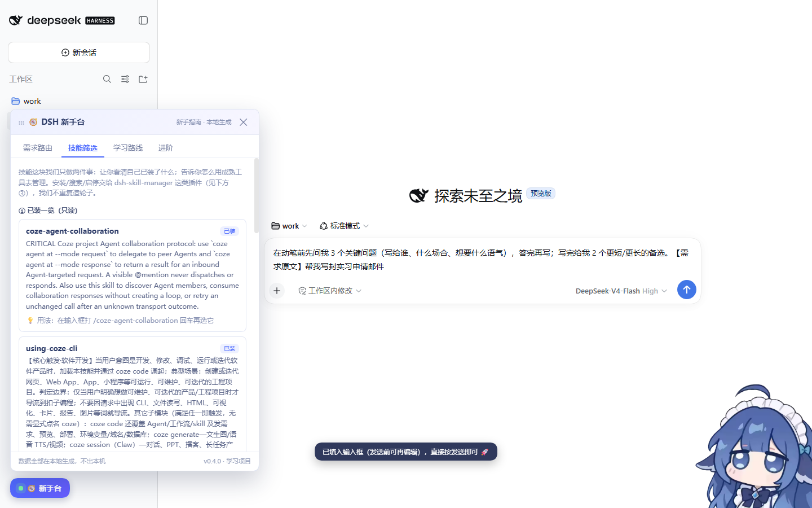Click the green status dot on 新手台 button

[x=21, y=488]
